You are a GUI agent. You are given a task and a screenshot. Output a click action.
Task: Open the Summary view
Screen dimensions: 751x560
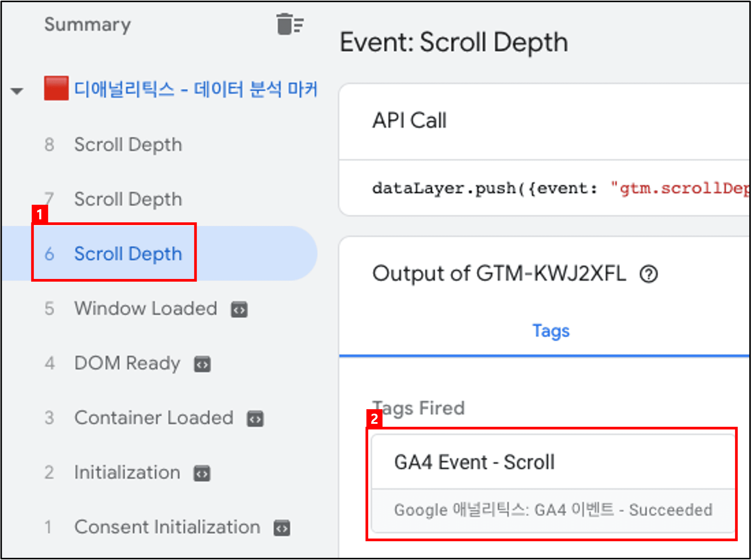(x=87, y=24)
